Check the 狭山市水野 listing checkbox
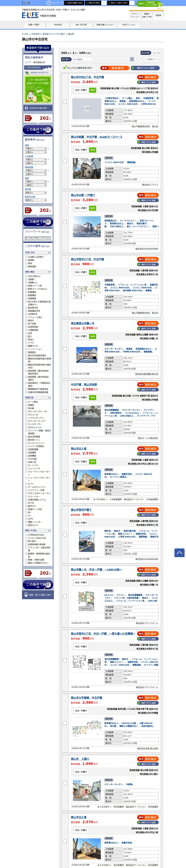The height and width of the screenshot is (868, 186). pyautogui.click(x=65, y=222)
